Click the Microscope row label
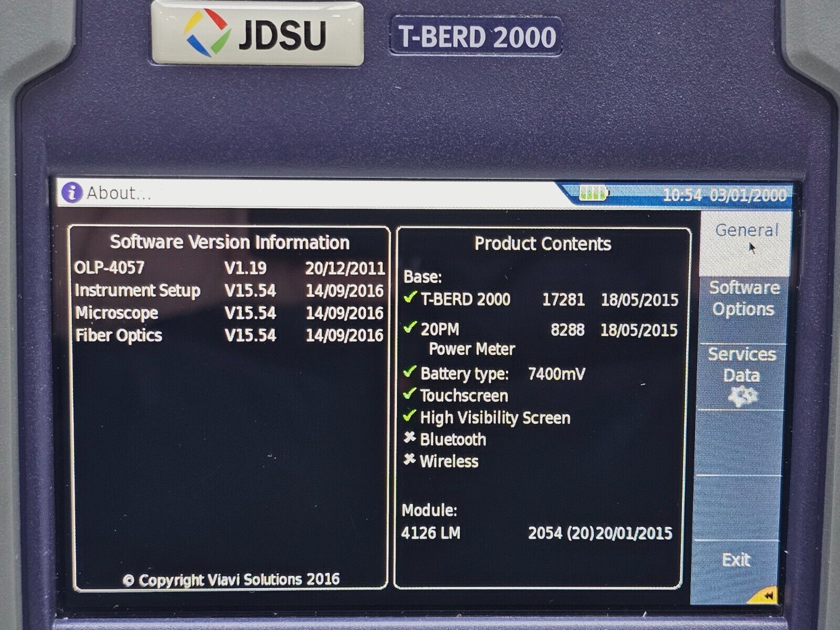This screenshot has width=840, height=630. [x=117, y=313]
